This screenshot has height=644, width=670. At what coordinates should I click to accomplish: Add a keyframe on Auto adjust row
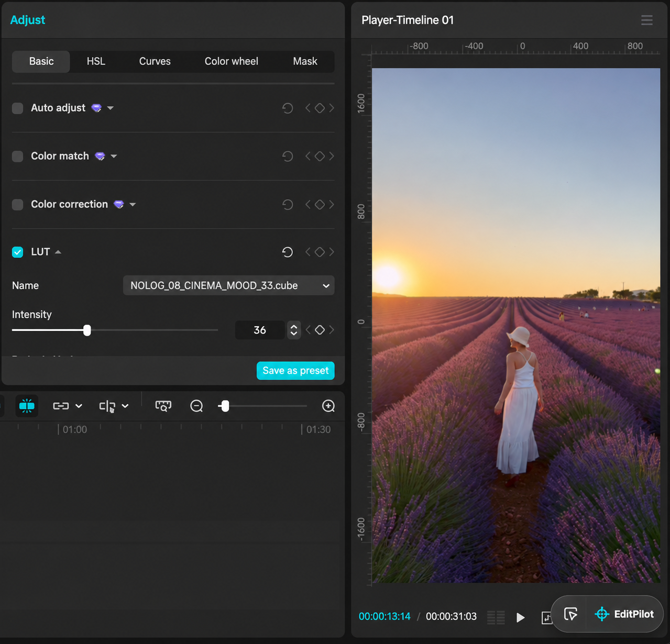(320, 108)
